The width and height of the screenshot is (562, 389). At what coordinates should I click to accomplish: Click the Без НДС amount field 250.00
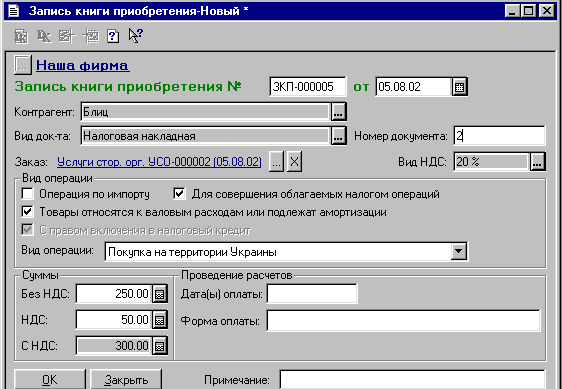click(x=114, y=294)
